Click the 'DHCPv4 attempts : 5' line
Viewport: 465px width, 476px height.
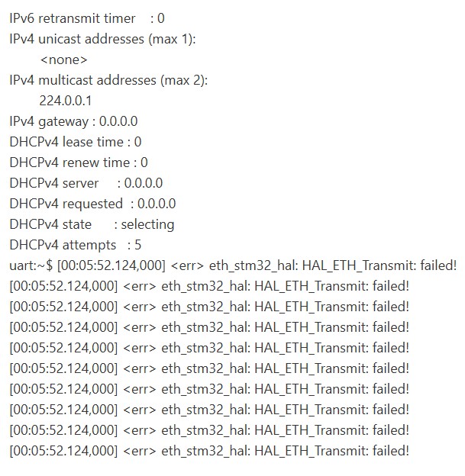[x=76, y=245]
